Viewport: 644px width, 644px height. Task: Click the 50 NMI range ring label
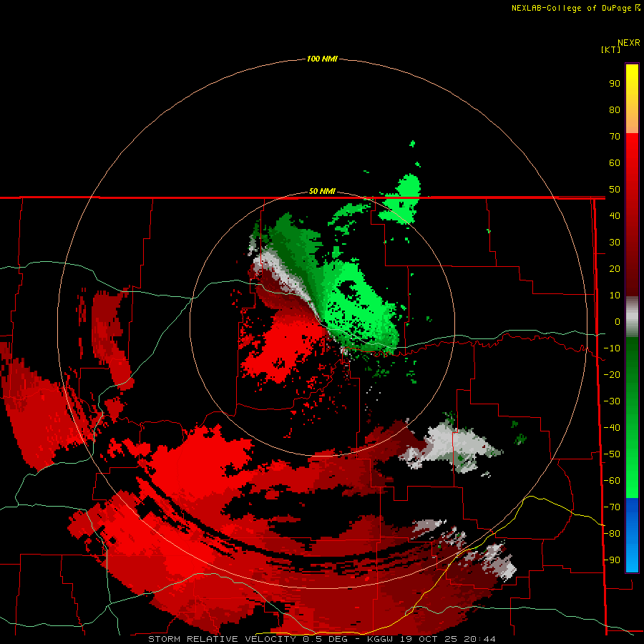[322, 191]
